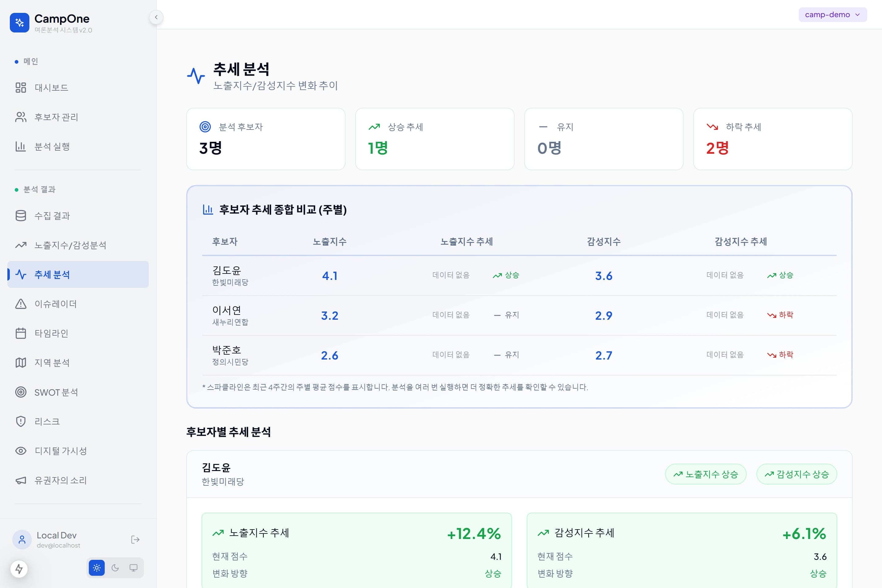The image size is (882, 588).
Task: Click the 상승 추세 green arrow icon
Action: 374,127
